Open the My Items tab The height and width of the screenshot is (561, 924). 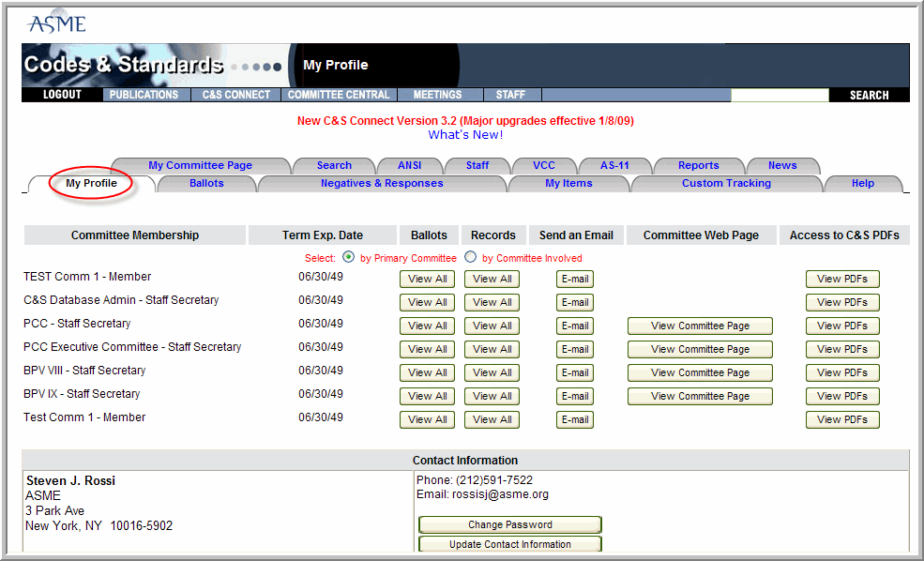pos(568,183)
